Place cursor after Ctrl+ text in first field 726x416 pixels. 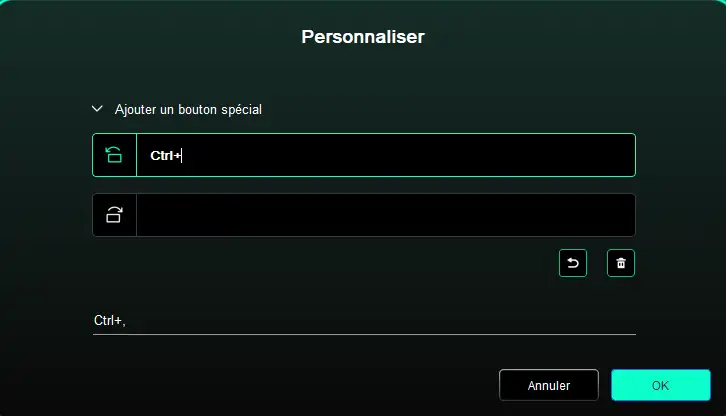click(182, 156)
